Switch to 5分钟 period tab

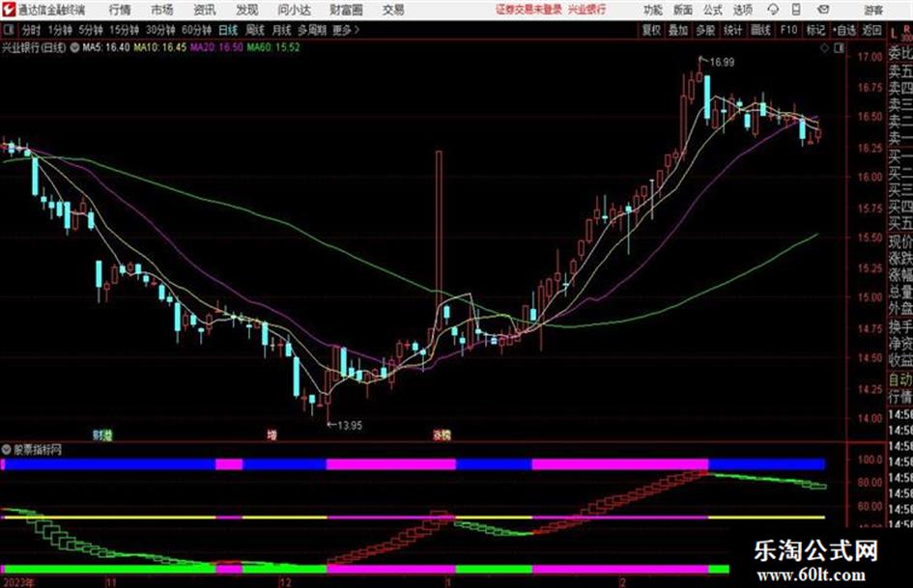coord(91,30)
